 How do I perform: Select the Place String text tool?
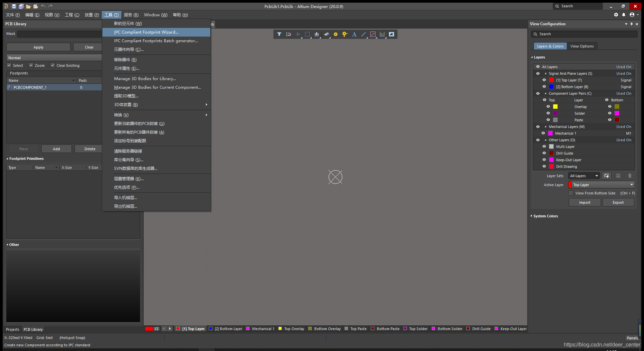click(x=354, y=34)
